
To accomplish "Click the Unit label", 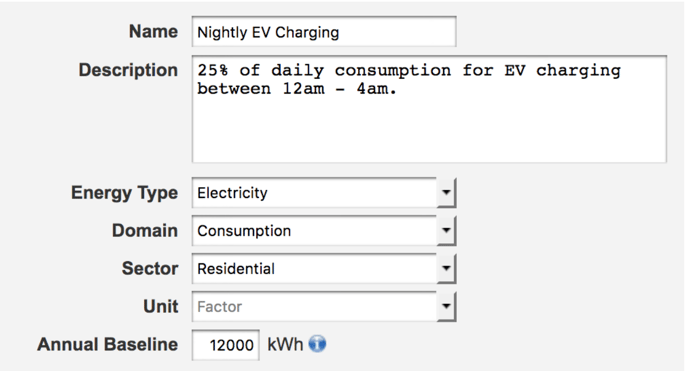I will pos(161,306).
